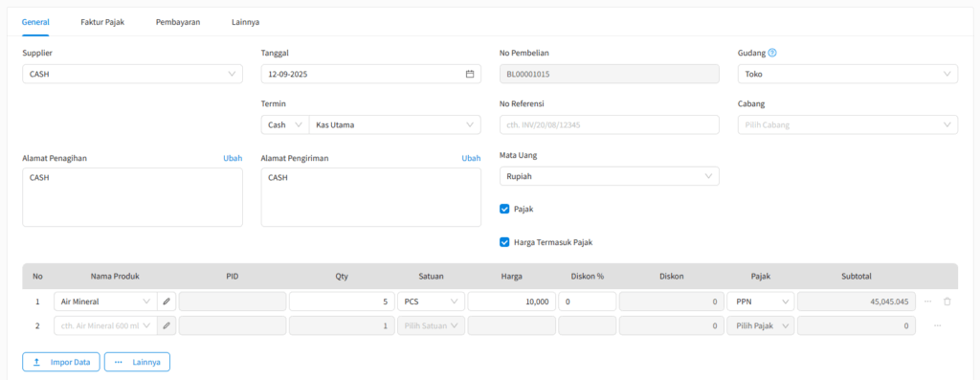Expand the Kas Utama account dropdown

pos(395,125)
